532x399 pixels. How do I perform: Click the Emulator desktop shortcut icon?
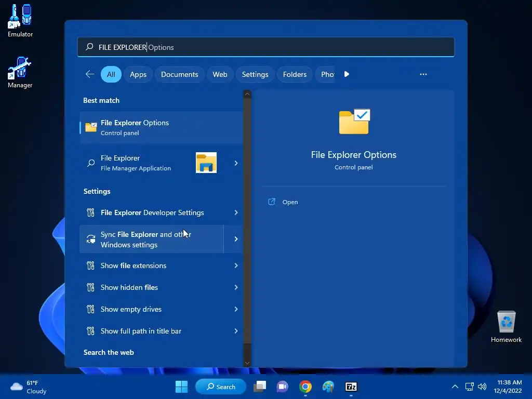click(x=20, y=16)
